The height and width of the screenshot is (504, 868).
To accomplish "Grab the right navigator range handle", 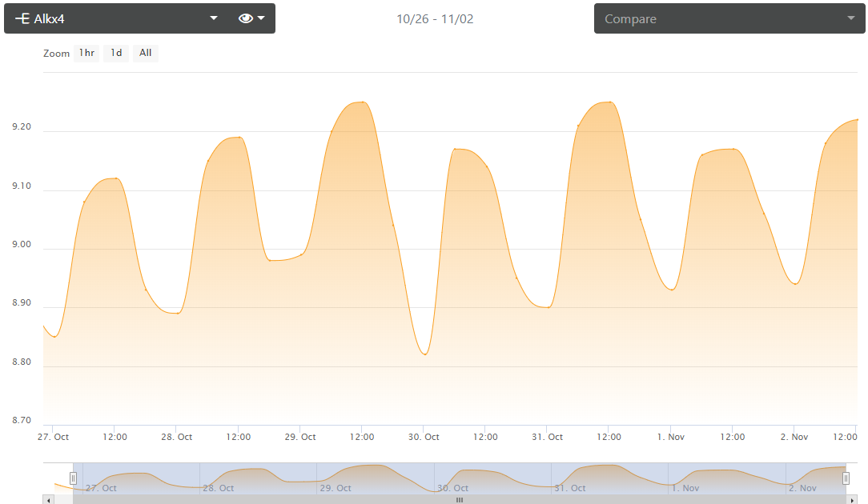I will pos(846,478).
